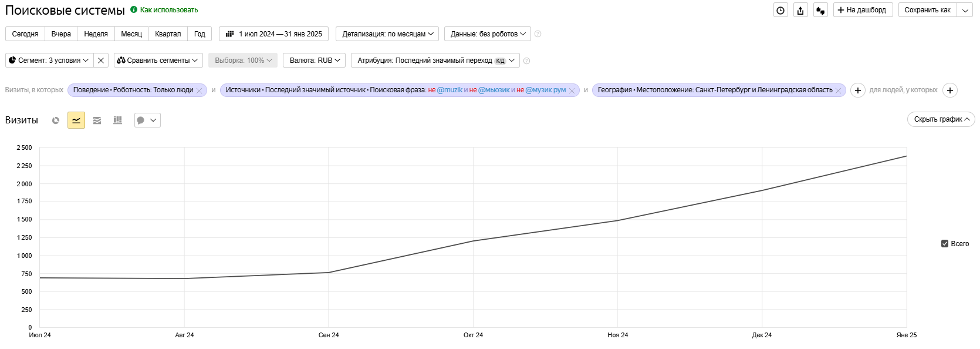Screen dimensions: 980x349
Task: Select the line chart view icon
Action: click(x=76, y=120)
